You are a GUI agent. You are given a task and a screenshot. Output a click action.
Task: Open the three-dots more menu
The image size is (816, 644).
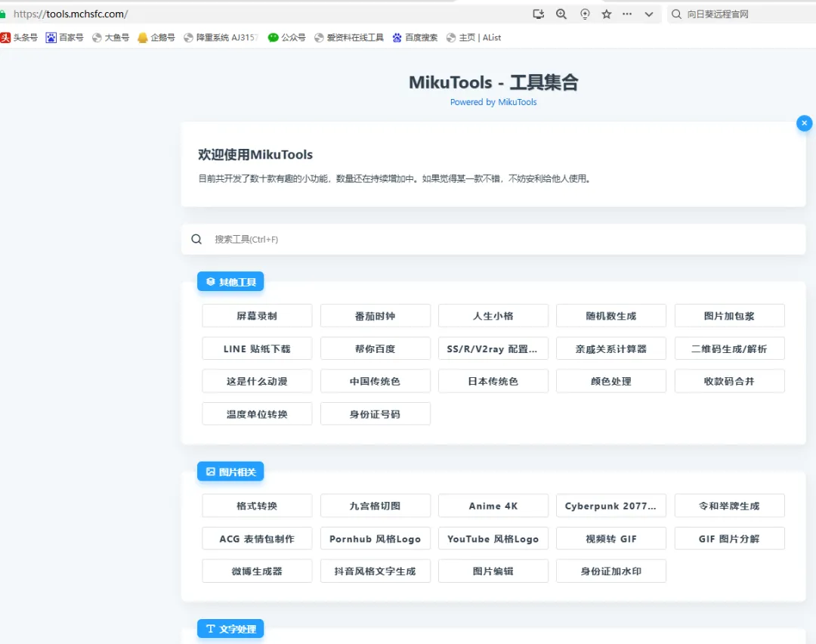(627, 14)
